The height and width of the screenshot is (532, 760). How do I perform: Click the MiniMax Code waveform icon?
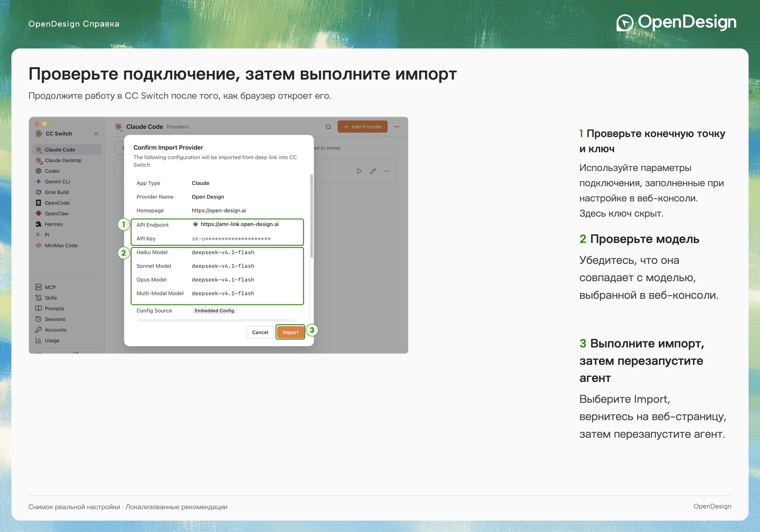pyautogui.click(x=38, y=245)
